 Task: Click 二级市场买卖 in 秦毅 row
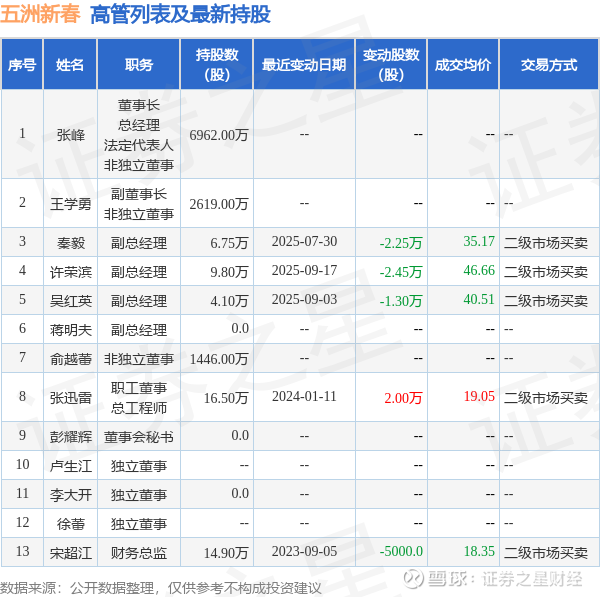[x=546, y=243]
